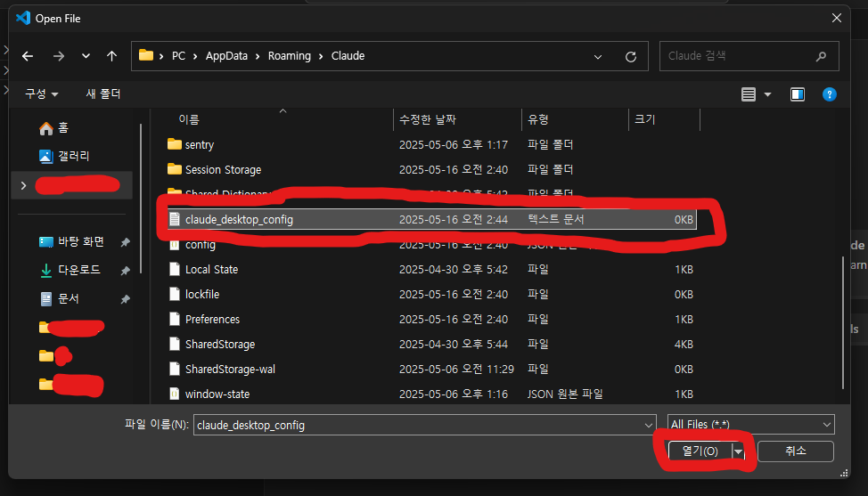Screen dimensions: 868x496
Task: Sort by the 수정한 날짜 column header
Action: [x=428, y=119]
